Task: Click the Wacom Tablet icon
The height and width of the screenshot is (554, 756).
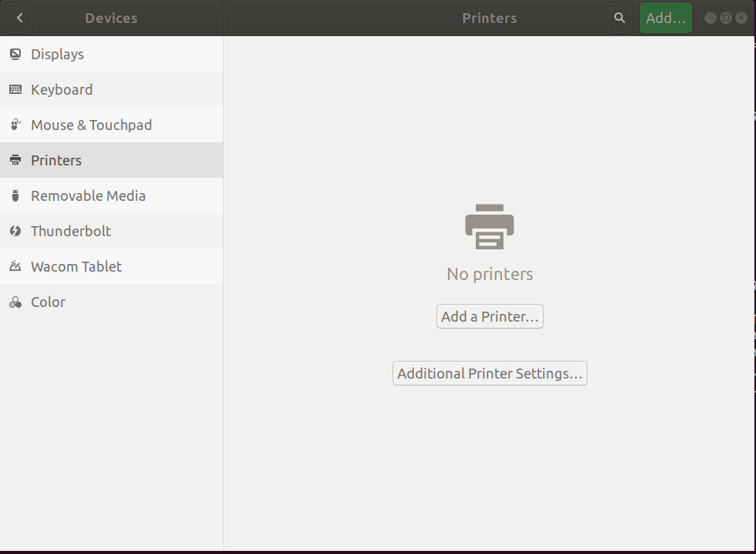Action: click(15, 267)
